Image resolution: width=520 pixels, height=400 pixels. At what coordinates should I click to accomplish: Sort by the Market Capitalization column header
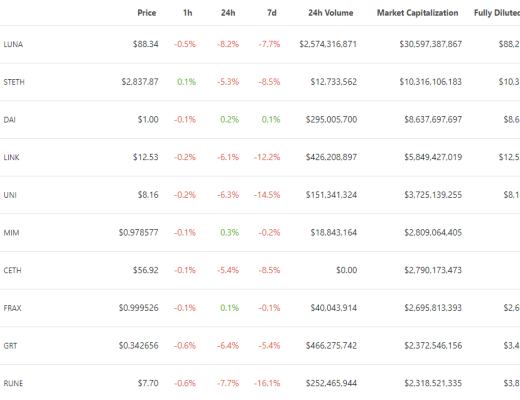pos(418,13)
